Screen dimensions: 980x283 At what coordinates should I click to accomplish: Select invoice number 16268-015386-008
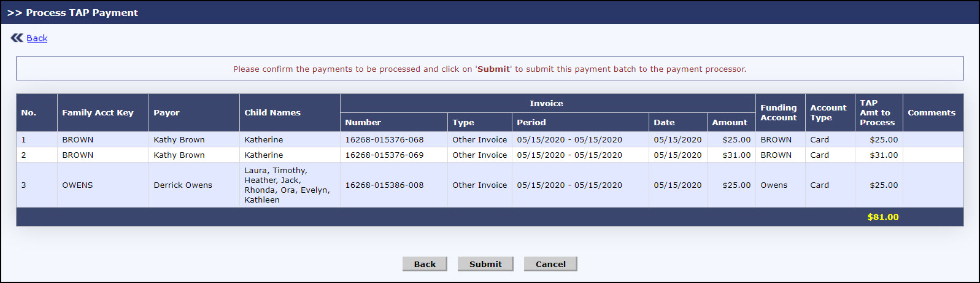coord(384,185)
